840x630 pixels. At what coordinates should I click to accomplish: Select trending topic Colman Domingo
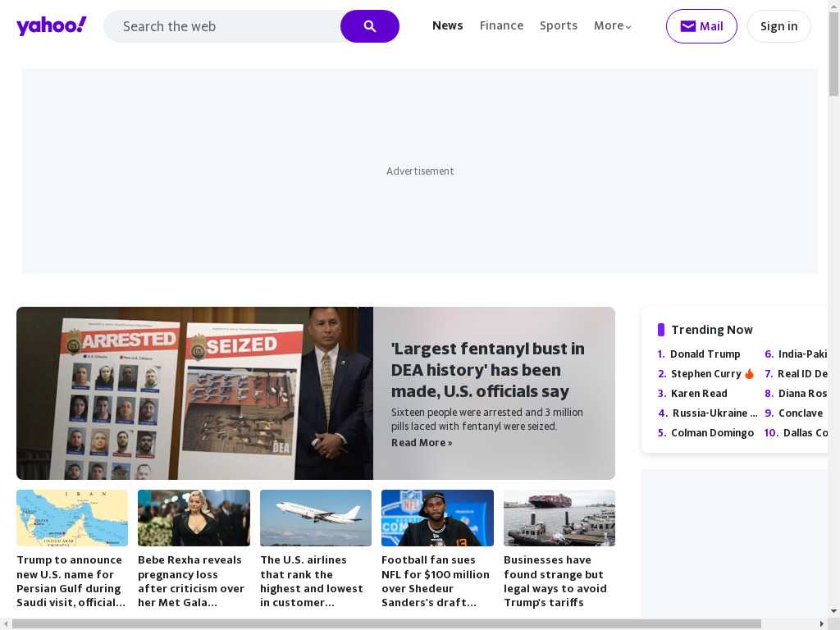tap(713, 433)
